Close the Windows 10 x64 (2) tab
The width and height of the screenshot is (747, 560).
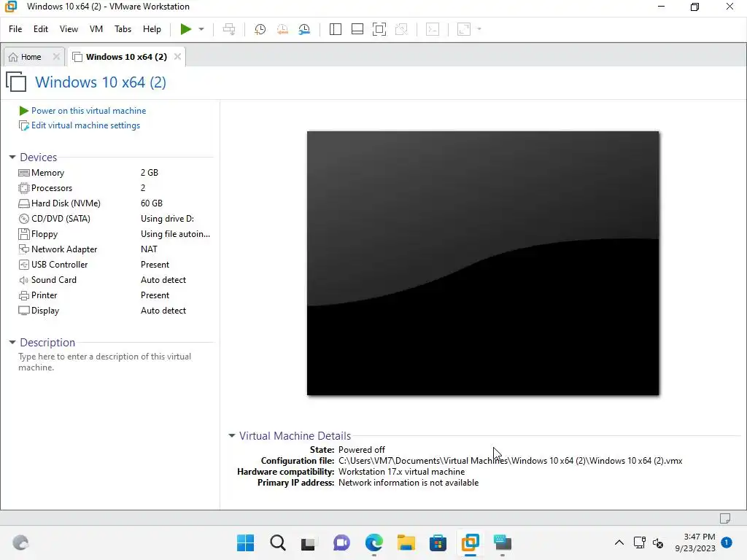point(177,57)
